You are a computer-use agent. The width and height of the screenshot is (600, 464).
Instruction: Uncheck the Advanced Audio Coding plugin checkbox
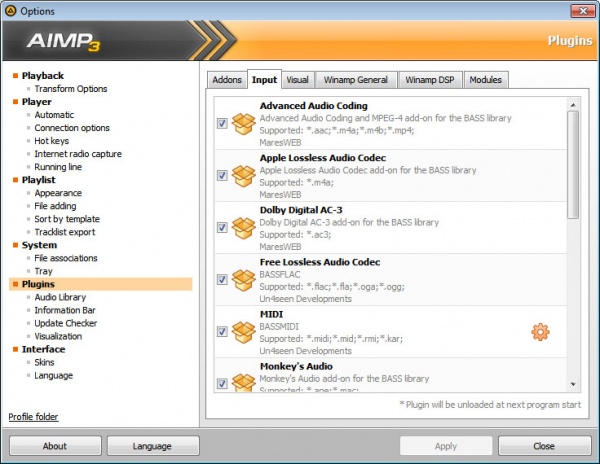(x=222, y=124)
